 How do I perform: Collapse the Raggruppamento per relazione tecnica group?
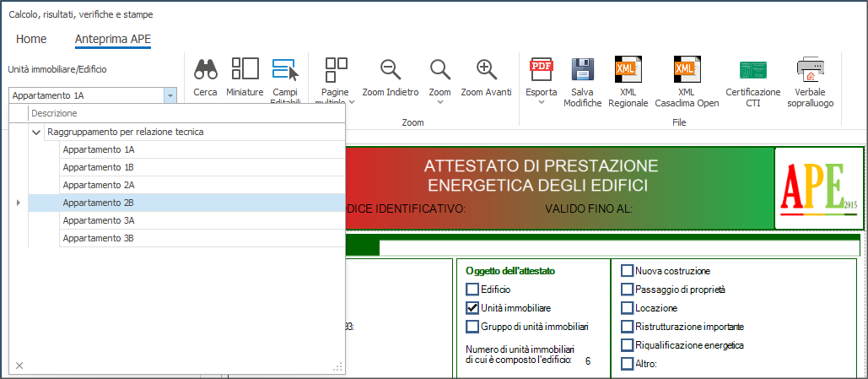click(36, 133)
